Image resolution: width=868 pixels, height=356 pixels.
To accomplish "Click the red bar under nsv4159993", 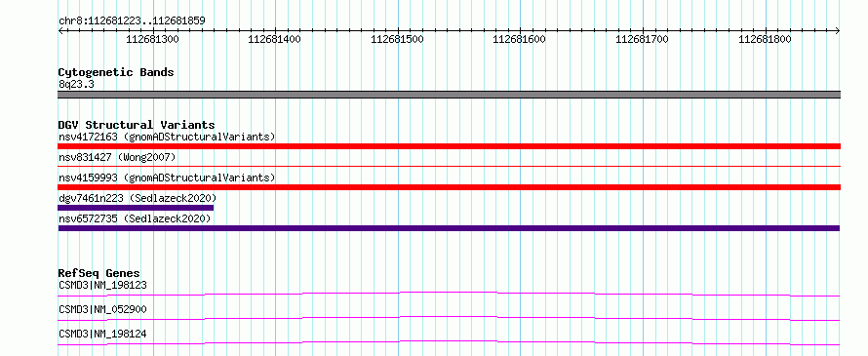I will click(x=450, y=187).
